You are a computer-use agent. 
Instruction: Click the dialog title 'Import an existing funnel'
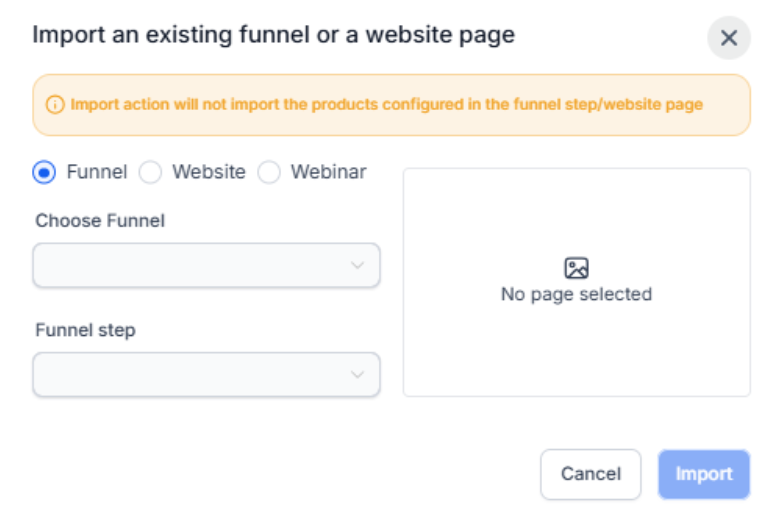coord(273,35)
